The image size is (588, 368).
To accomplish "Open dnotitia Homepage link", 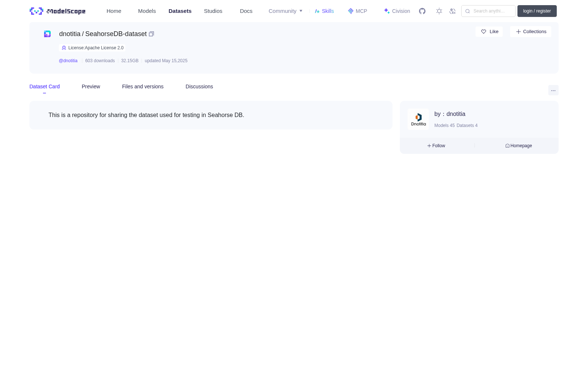I will 519,146.
